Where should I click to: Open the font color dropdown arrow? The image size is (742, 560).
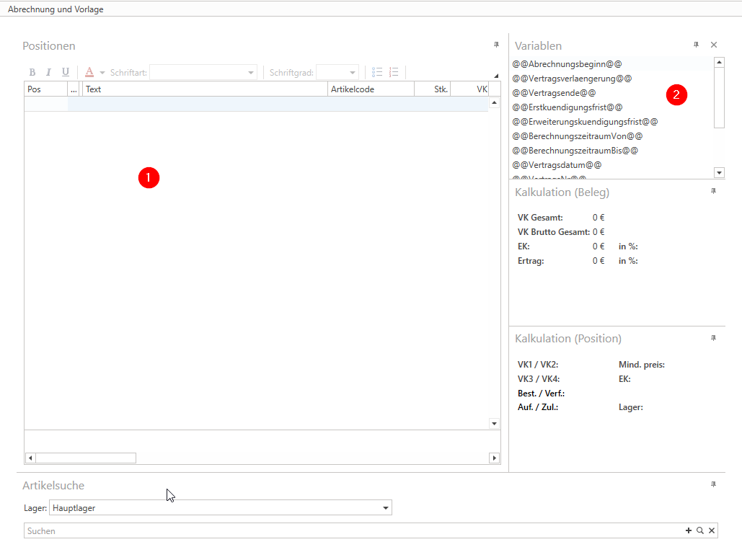point(102,73)
